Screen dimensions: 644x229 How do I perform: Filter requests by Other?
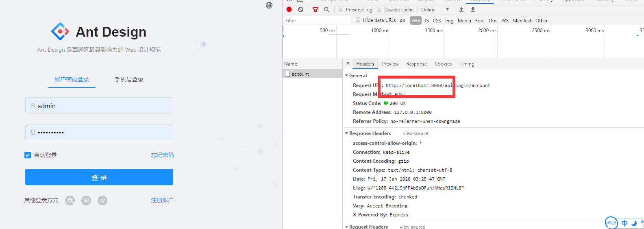coord(542,20)
